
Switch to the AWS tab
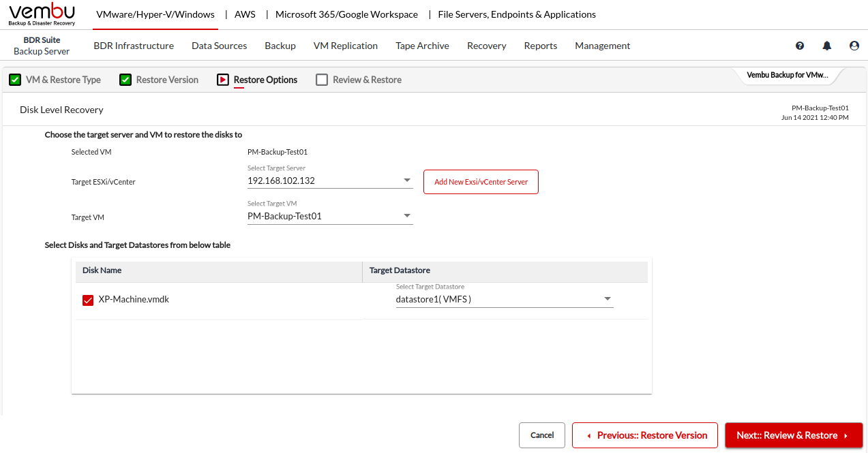click(245, 14)
